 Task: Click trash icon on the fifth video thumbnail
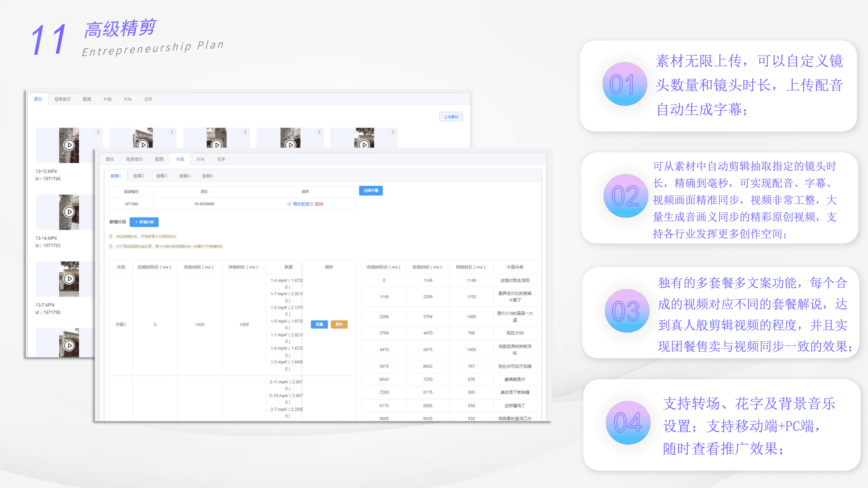tap(393, 132)
